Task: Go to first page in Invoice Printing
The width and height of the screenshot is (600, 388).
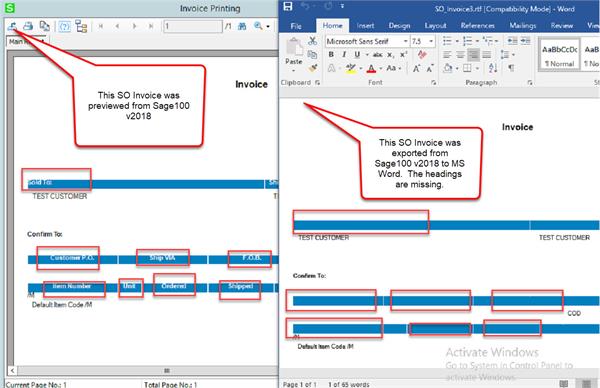Action: (x=101, y=26)
